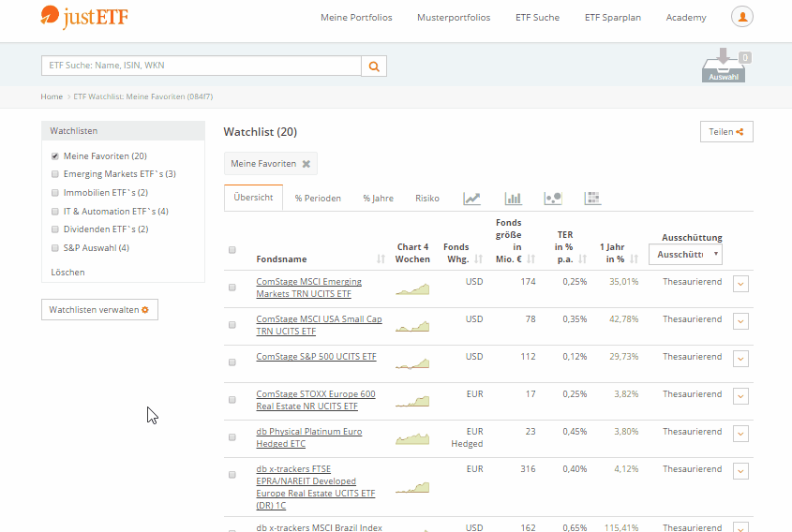Open the Auswahl basket icon
The image size is (792, 532).
(724, 66)
